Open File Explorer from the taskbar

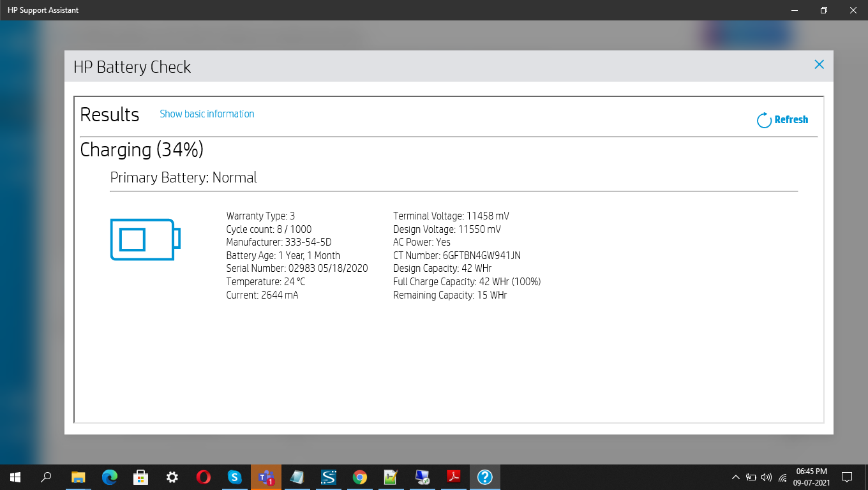tap(78, 477)
